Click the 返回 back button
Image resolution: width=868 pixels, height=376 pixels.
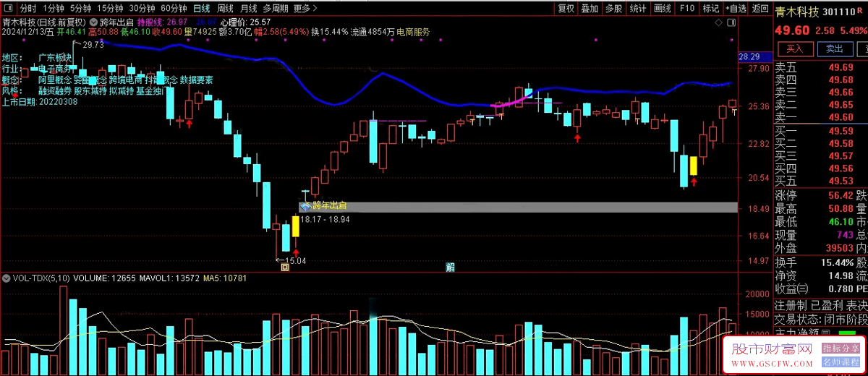click(760, 9)
